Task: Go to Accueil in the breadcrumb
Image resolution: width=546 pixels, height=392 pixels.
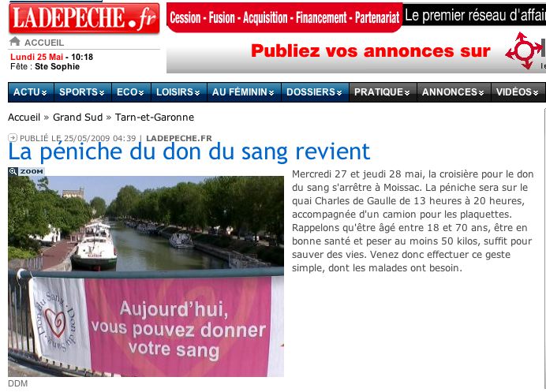Action: pyautogui.click(x=24, y=118)
